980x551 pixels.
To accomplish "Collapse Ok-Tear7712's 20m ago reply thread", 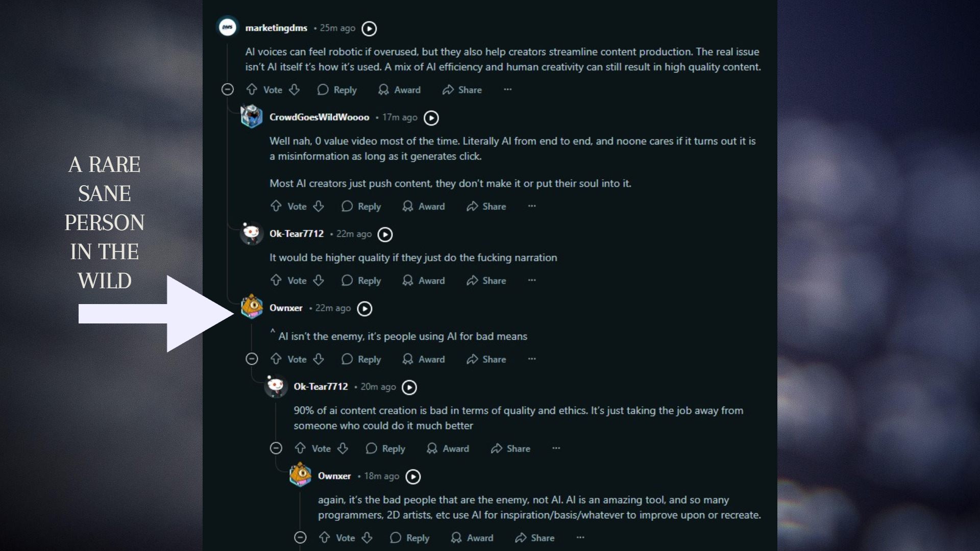I will coord(276,448).
